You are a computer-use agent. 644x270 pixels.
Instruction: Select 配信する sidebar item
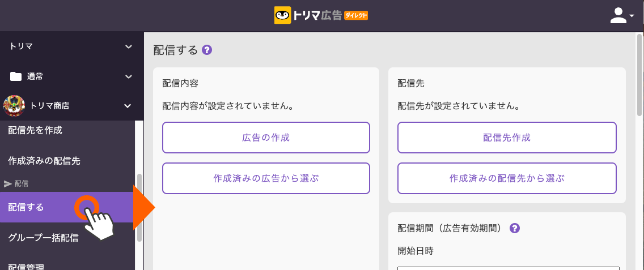67,207
